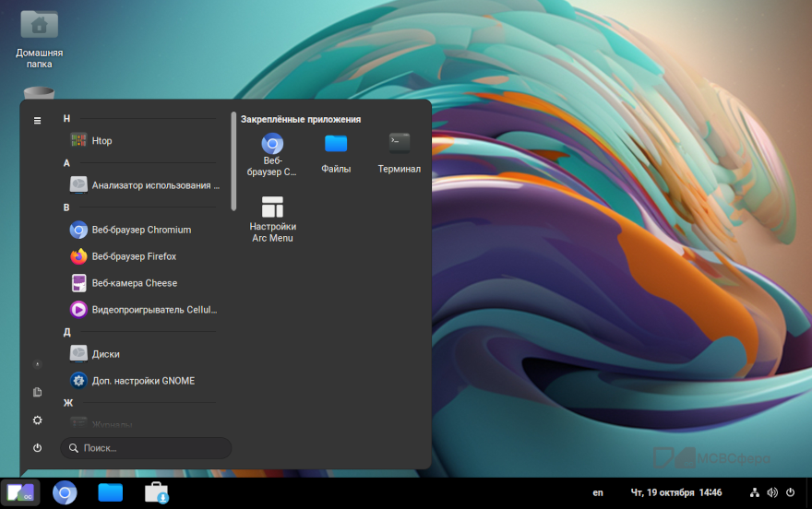812x509 pixels.
Task: Launch Веб-браузер Chromium from the app list
Action: (x=142, y=230)
